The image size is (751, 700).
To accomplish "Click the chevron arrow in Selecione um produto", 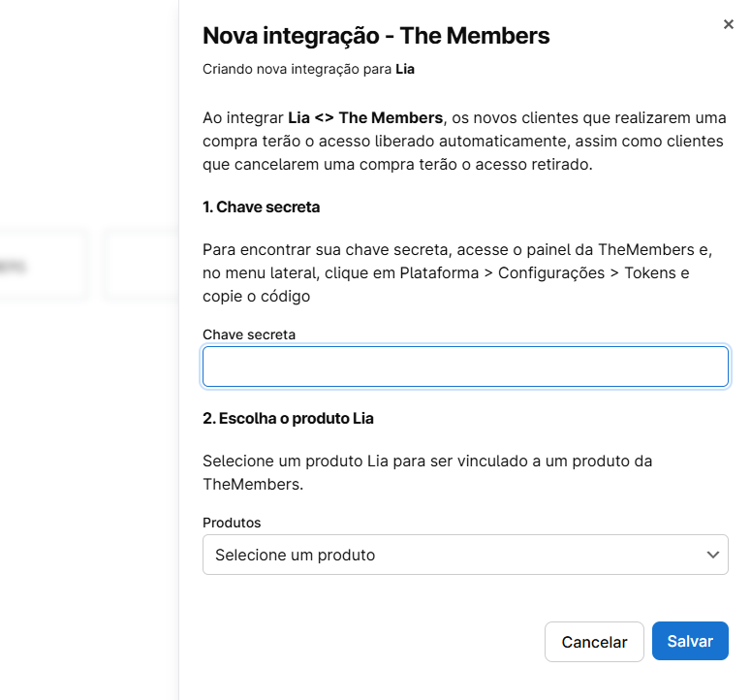I will [713, 555].
